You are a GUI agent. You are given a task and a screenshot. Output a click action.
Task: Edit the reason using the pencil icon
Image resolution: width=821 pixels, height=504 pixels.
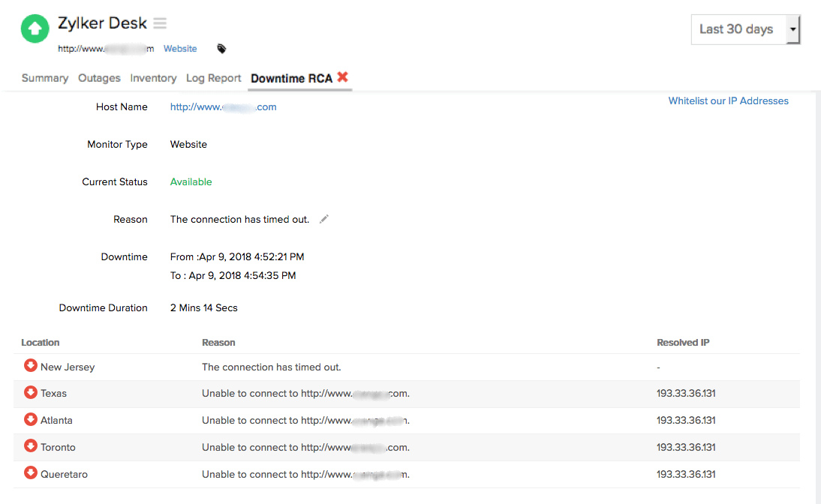coord(324,219)
